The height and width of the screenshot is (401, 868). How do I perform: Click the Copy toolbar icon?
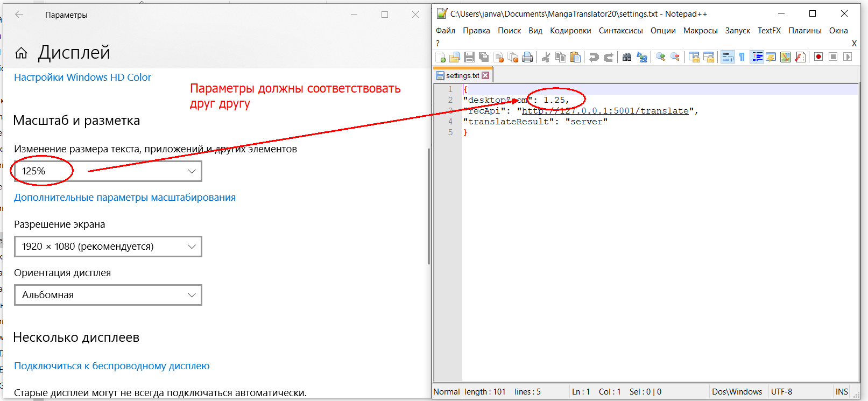point(561,57)
